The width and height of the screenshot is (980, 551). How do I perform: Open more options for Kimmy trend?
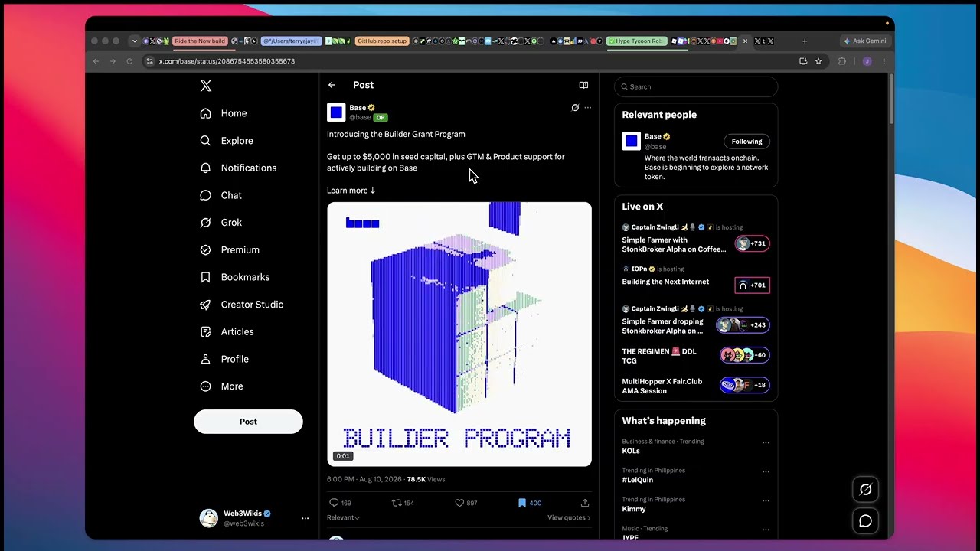766,501
